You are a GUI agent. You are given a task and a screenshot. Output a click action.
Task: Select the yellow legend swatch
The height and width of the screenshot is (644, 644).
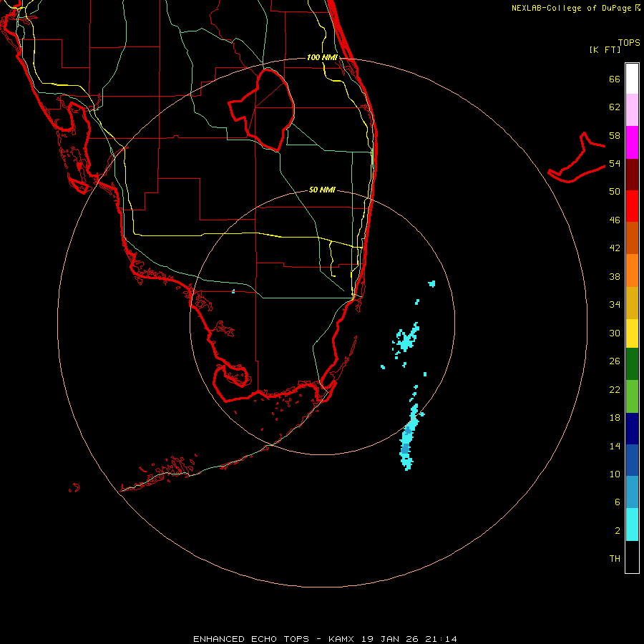pyautogui.click(x=632, y=333)
